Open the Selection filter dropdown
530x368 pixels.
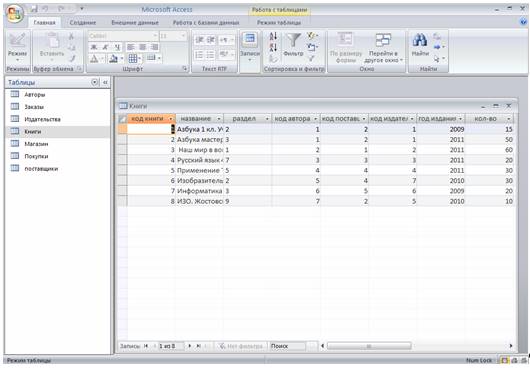tap(312, 36)
